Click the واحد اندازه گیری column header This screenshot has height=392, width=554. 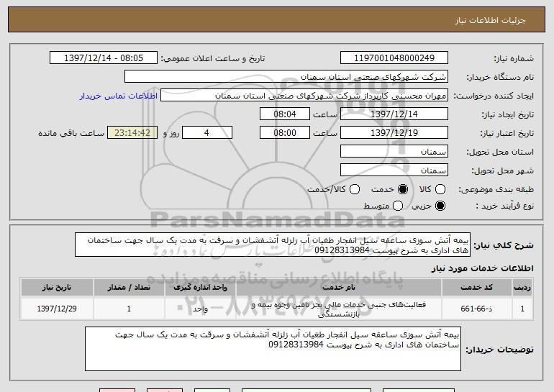200,288
